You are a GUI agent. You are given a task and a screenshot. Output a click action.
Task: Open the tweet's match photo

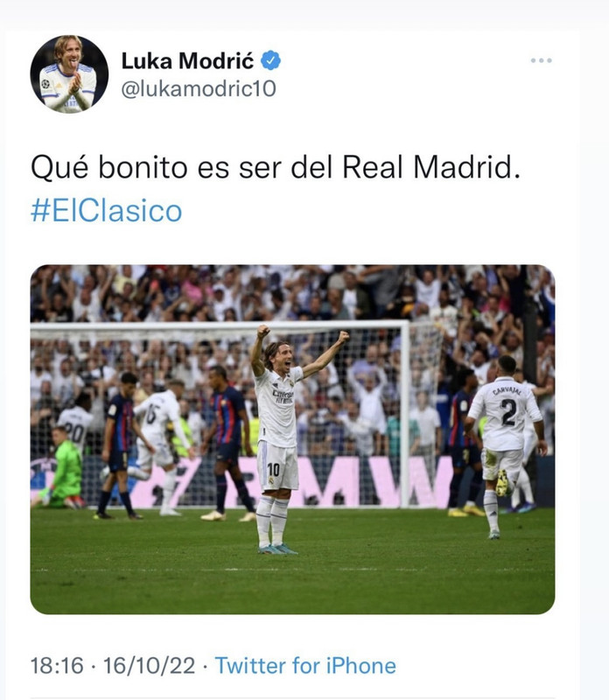coord(292,439)
